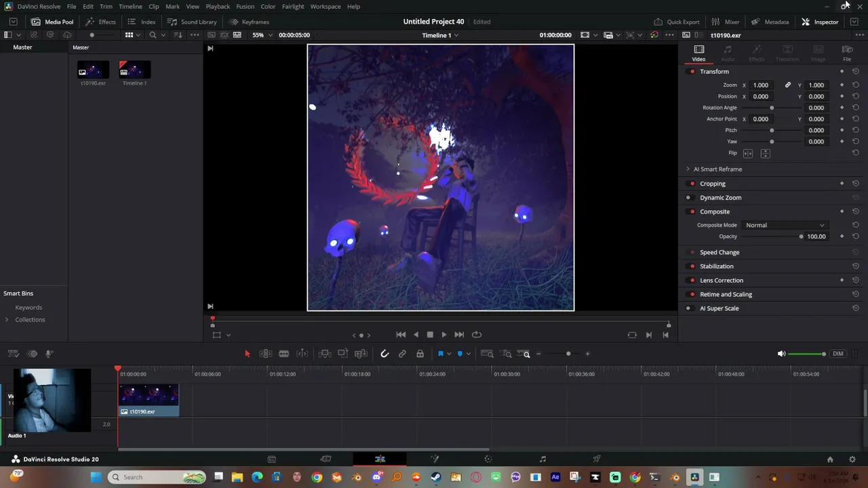Image resolution: width=868 pixels, height=488 pixels.
Task: Select the Inspector Video tab
Action: [x=698, y=53]
